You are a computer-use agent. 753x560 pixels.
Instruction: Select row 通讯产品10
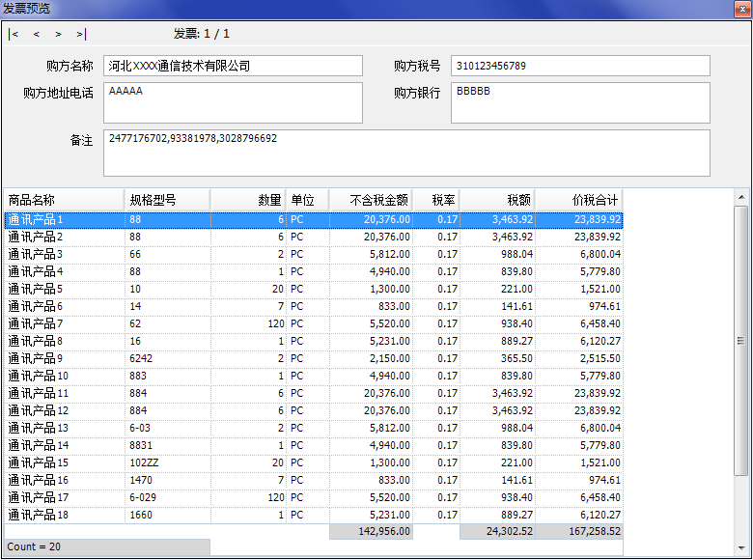tap(314, 376)
